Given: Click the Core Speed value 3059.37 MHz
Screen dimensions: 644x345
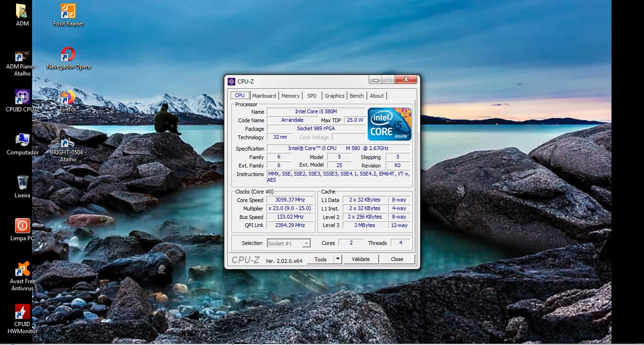Looking at the screenshot, I should tap(290, 200).
